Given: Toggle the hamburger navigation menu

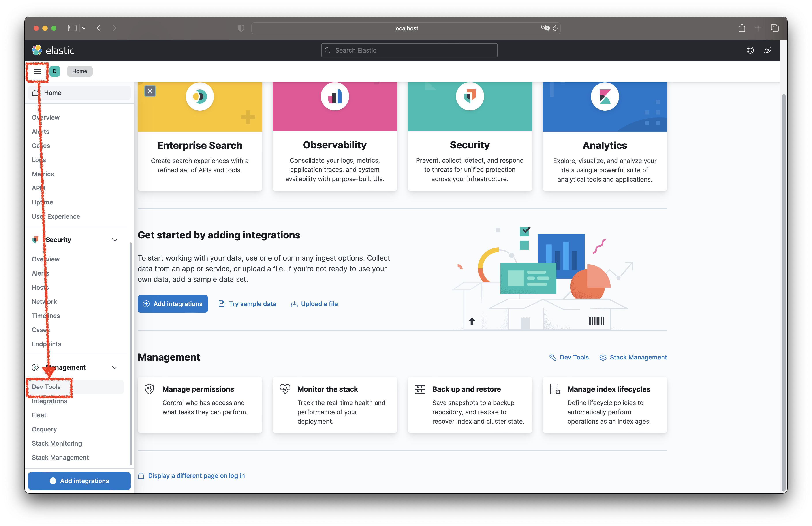Looking at the screenshot, I should [x=37, y=71].
